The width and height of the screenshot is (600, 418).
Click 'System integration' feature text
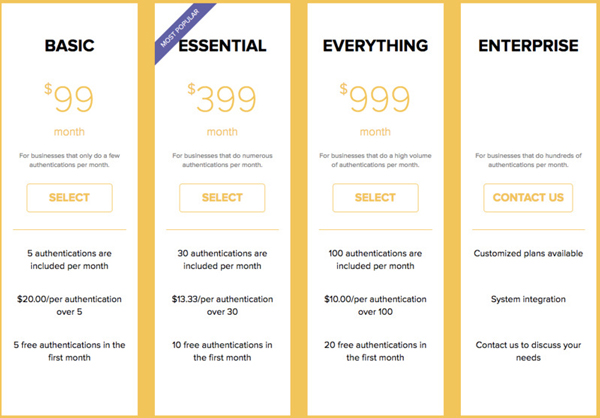529,299
